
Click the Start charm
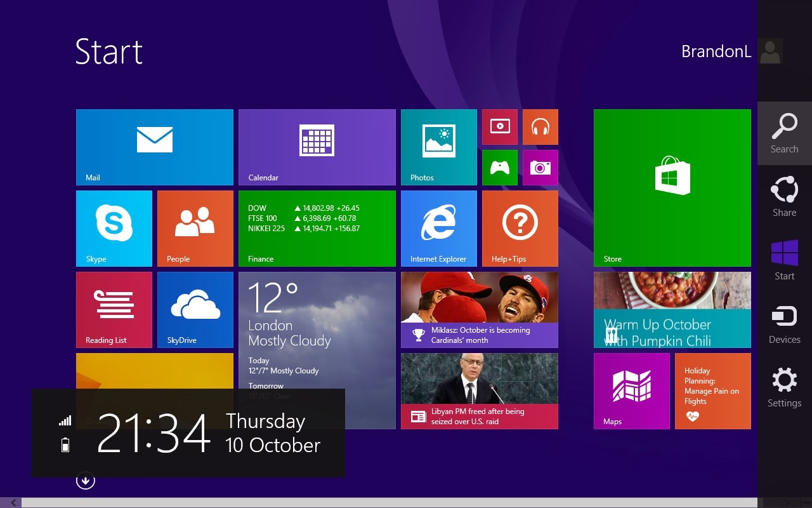[785, 260]
